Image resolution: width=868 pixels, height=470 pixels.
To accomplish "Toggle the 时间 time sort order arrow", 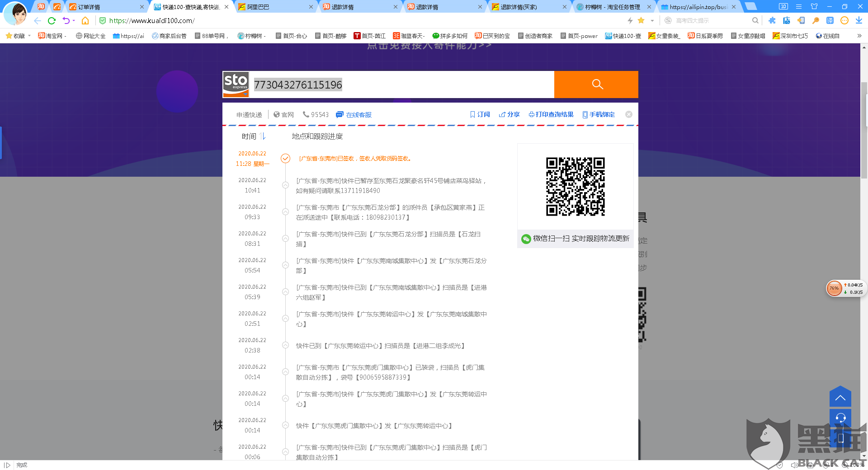I will [264, 136].
